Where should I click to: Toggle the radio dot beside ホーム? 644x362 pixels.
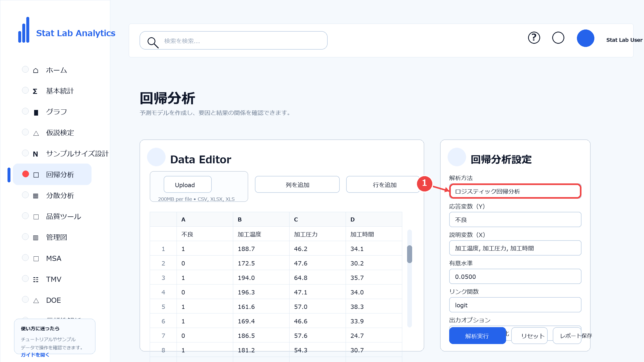(25, 69)
